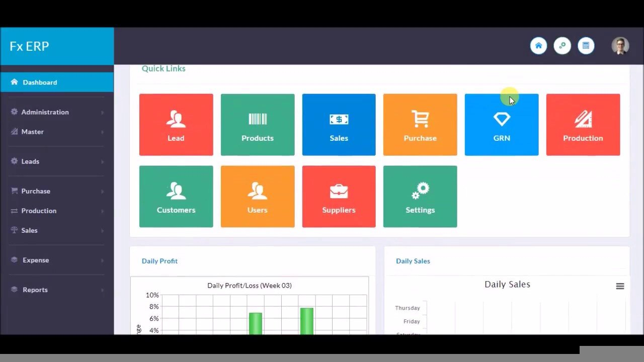Open the Suppliers briefcase tile

tap(339, 196)
